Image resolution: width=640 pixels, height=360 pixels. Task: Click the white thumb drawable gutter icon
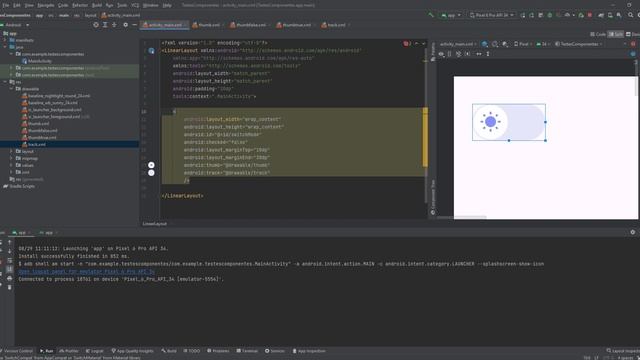(x=151, y=165)
